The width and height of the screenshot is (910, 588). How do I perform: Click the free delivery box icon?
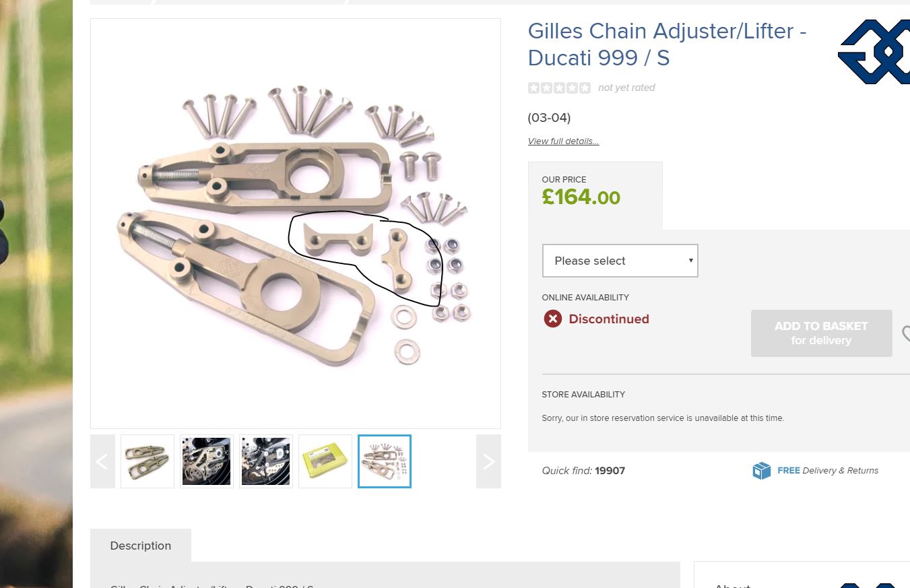coord(761,470)
